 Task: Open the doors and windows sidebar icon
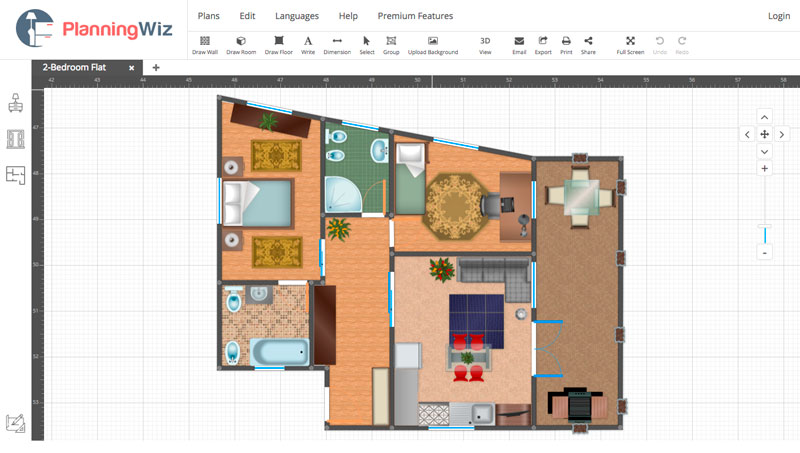[15, 139]
